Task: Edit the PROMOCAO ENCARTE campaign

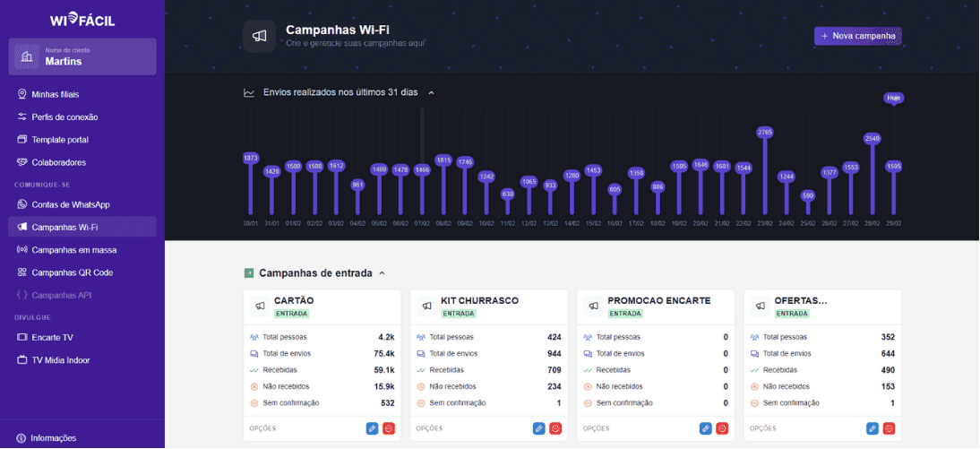Action: point(706,429)
